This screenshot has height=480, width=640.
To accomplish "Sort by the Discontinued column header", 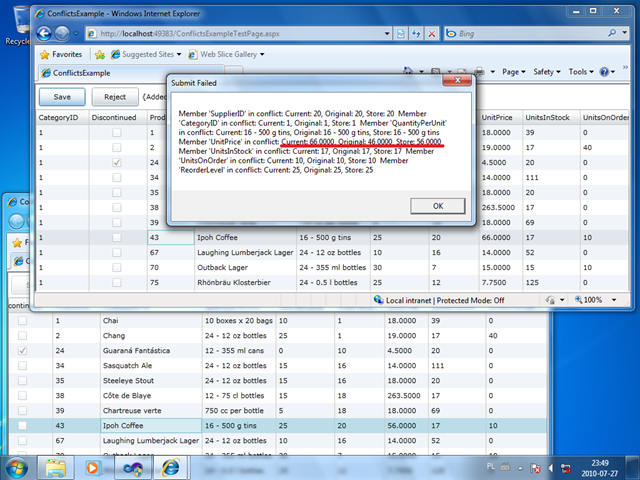I will point(118,118).
